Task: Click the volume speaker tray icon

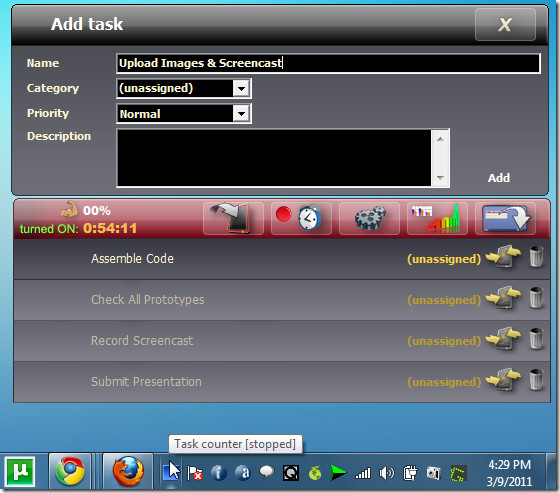Action: 386,473
